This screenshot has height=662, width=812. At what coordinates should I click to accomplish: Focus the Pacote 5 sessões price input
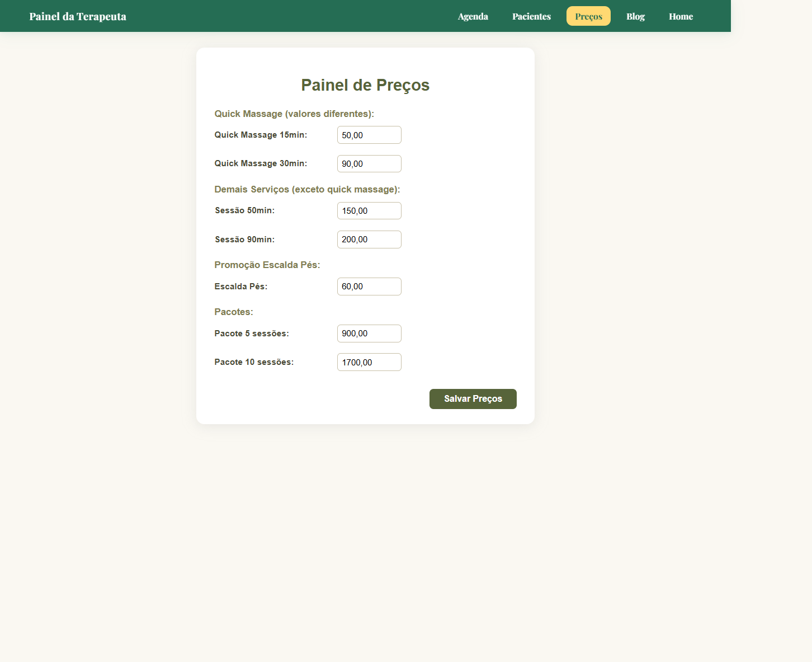point(369,334)
